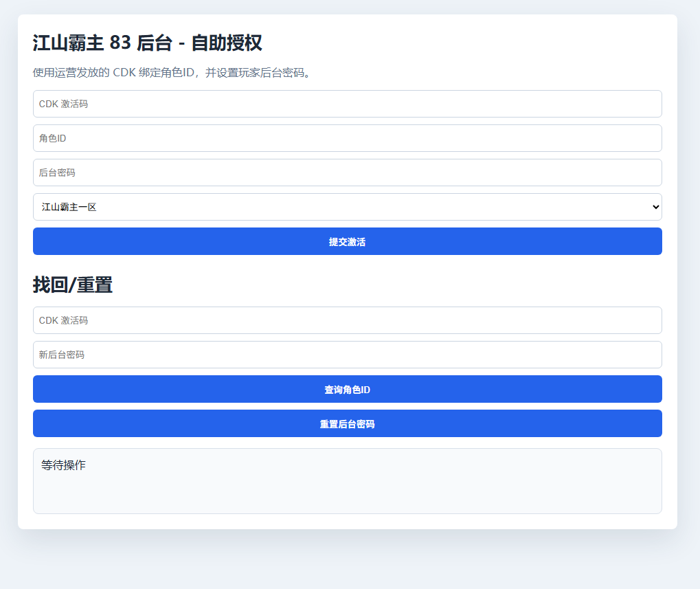Query role with 查询角色ID button
The image size is (700, 589).
pyautogui.click(x=348, y=390)
